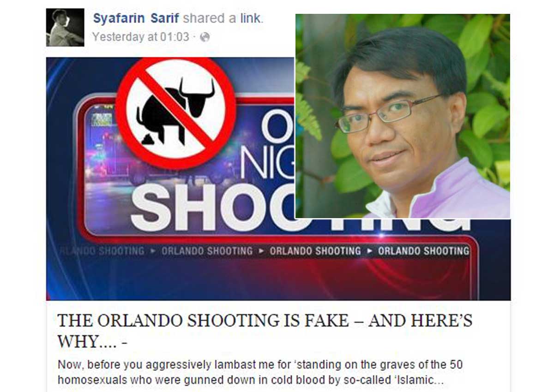Click the second "ORLANDO SHOOTING" ticker label
Viewport: 554px width, 392px height.
(207, 251)
